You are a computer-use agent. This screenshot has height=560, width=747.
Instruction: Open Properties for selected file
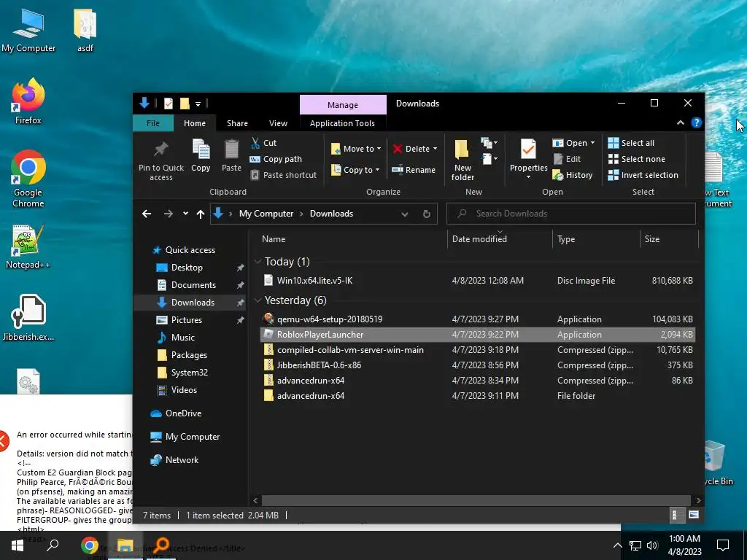pyautogui.click(x=528, y=158)
